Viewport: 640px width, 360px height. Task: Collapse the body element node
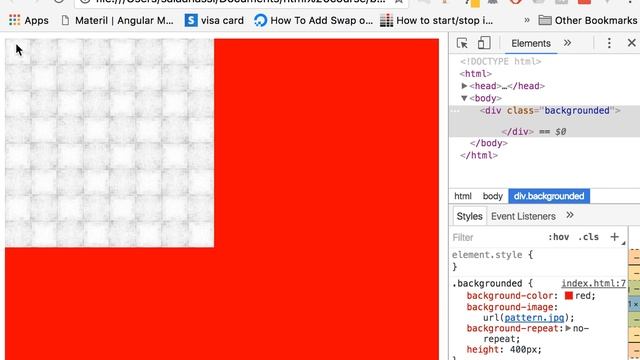tap(464, 98)
